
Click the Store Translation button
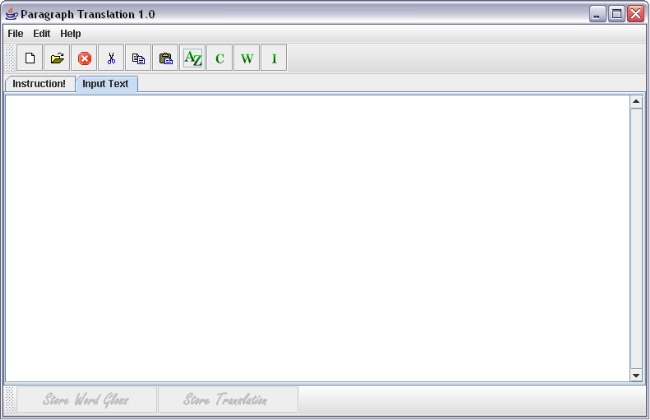point(228,400)
